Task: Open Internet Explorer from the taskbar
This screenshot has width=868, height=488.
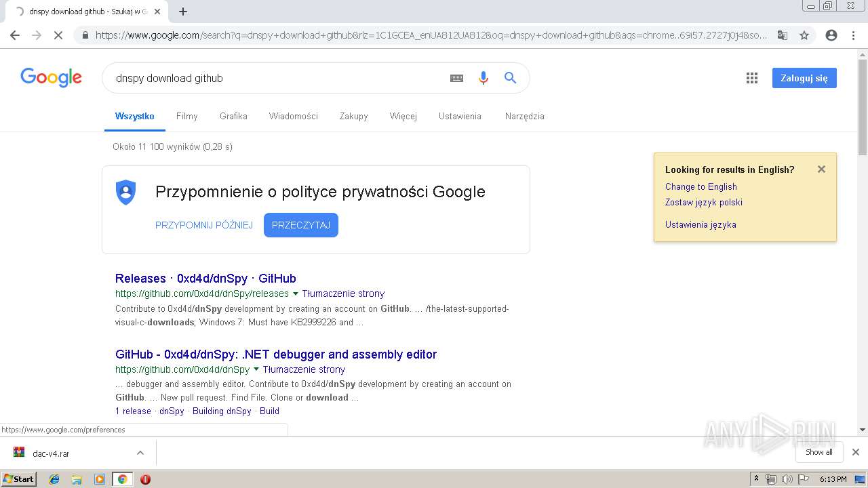Action: tap(54, 479)
